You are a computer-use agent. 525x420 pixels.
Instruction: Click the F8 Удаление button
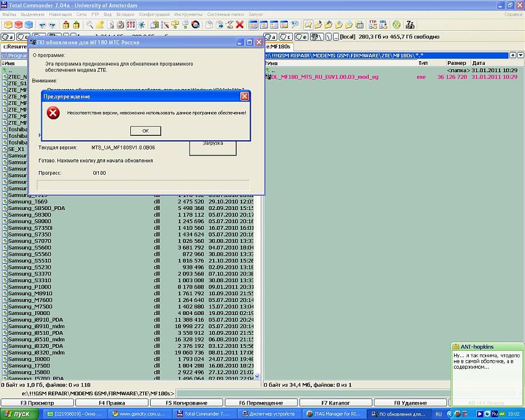410,403
